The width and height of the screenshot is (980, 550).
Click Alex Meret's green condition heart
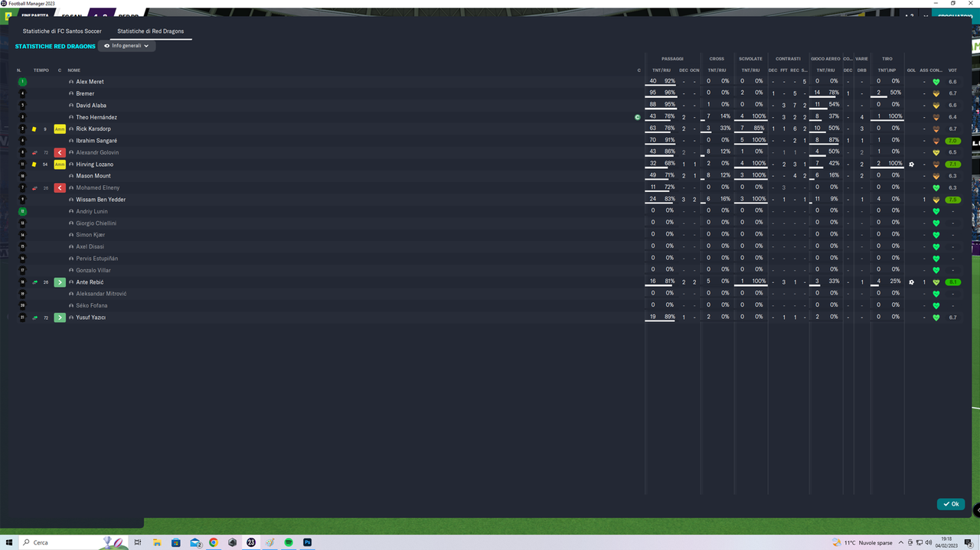(936, 82)
